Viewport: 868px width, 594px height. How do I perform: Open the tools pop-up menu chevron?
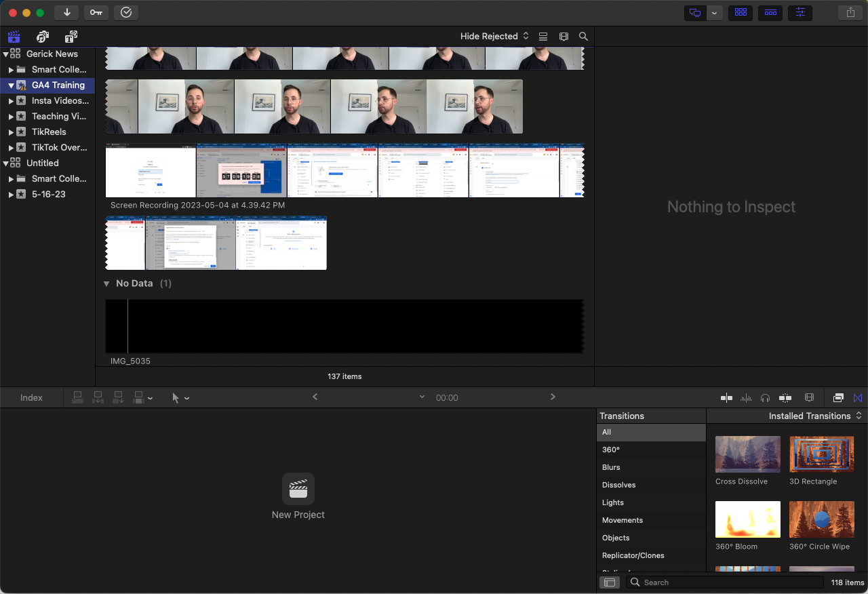pos(187,399)
